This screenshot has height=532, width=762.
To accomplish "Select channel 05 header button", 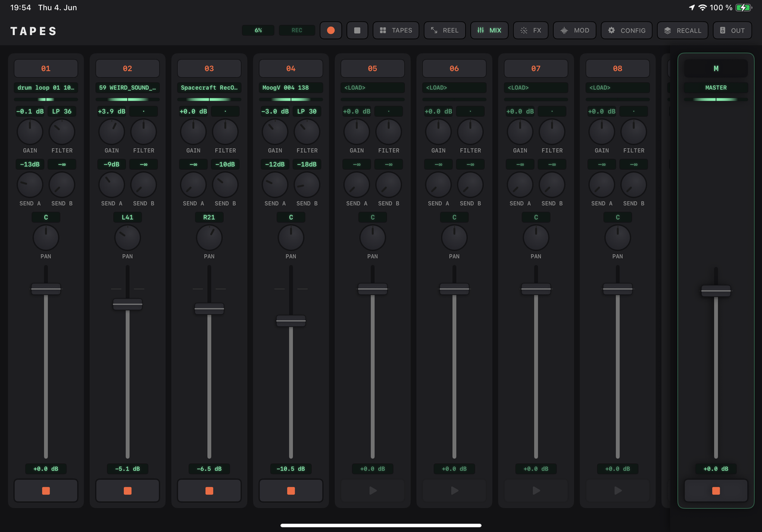I will pyautogui.click(x=373, y=68).
